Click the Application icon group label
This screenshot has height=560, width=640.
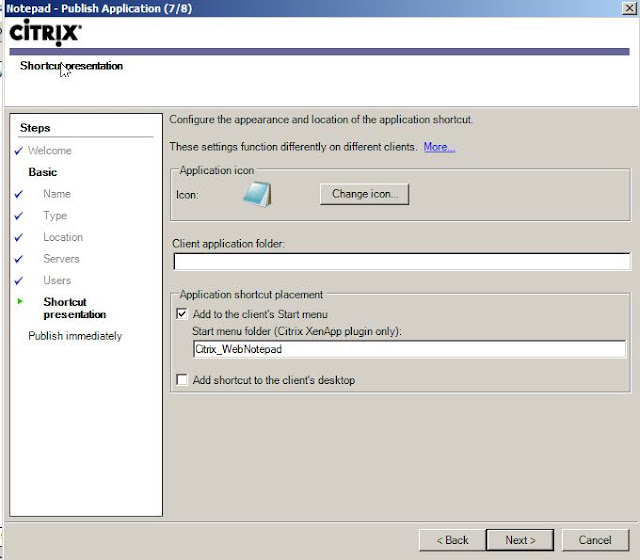click(217, 170)
